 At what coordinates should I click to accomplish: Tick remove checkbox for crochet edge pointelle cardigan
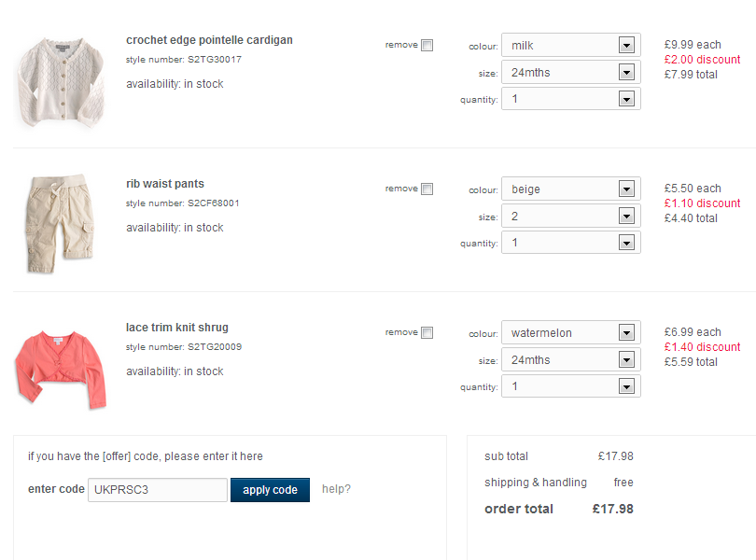click(x=427, y=46)
